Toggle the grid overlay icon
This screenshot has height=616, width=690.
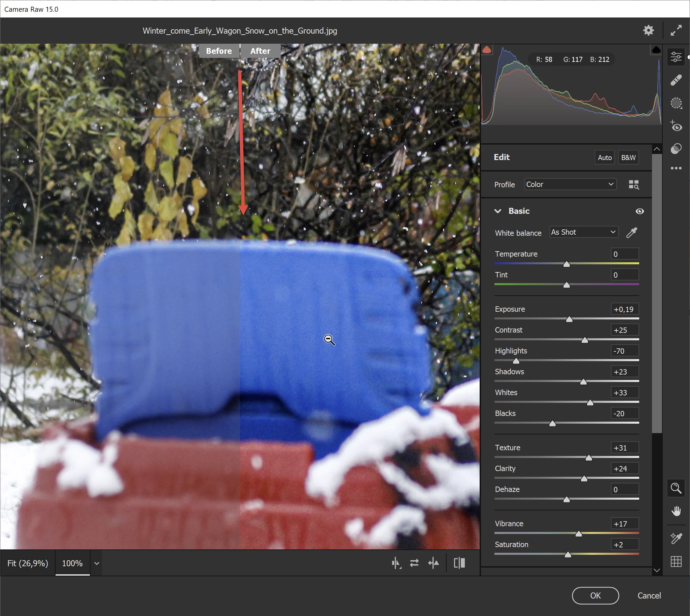[x=676, y=562]
